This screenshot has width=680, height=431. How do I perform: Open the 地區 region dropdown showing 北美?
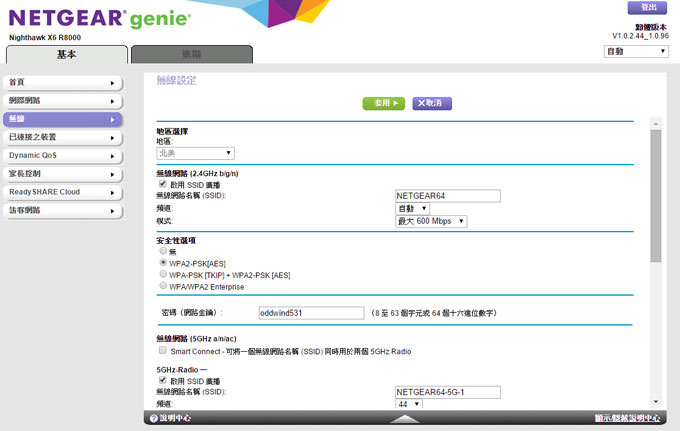(x=195, y=153)
